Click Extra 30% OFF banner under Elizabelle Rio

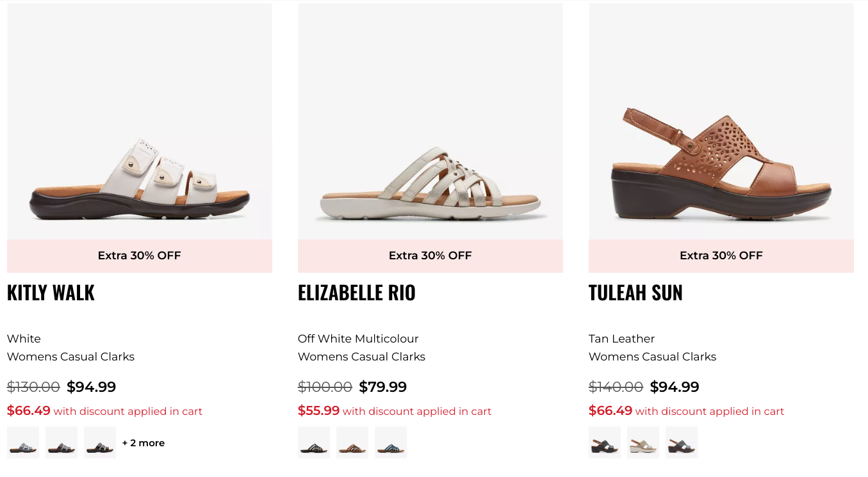pos(430,256)
